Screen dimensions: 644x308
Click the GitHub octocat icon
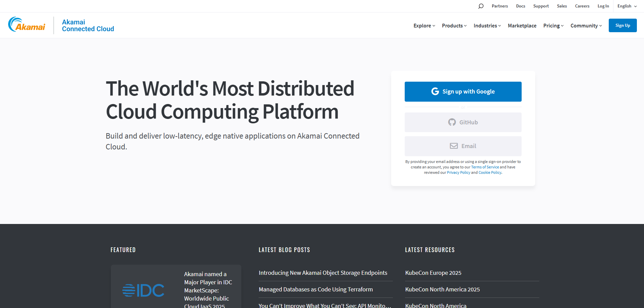coord(452,122)
